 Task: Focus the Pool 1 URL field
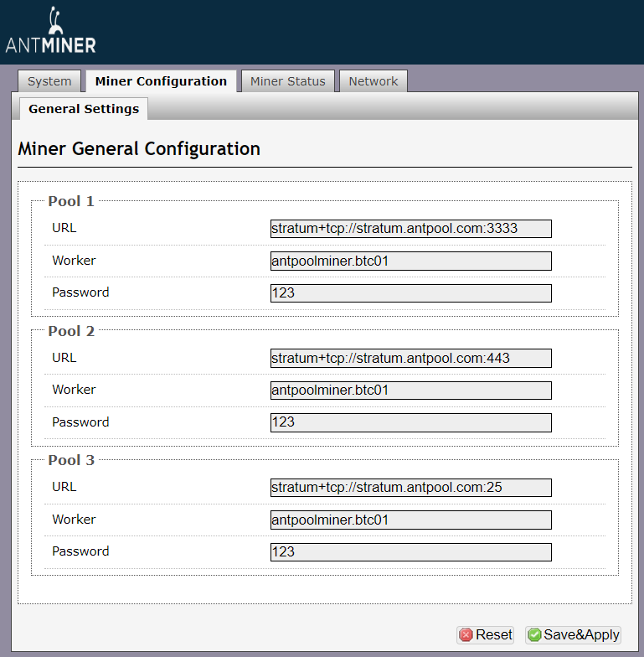coord(410,229)
